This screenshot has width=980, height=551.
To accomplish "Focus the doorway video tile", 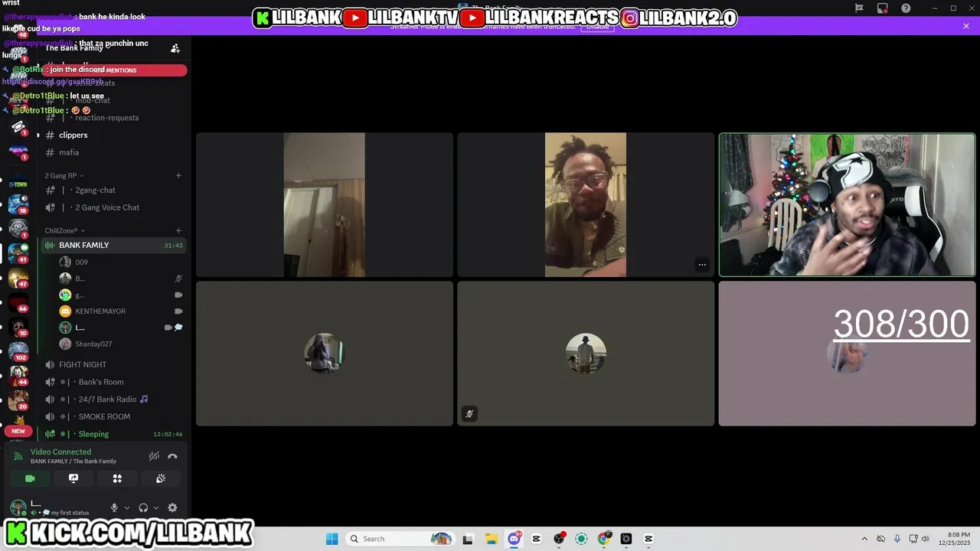I will pyautogui.click(x=325, y=204).
